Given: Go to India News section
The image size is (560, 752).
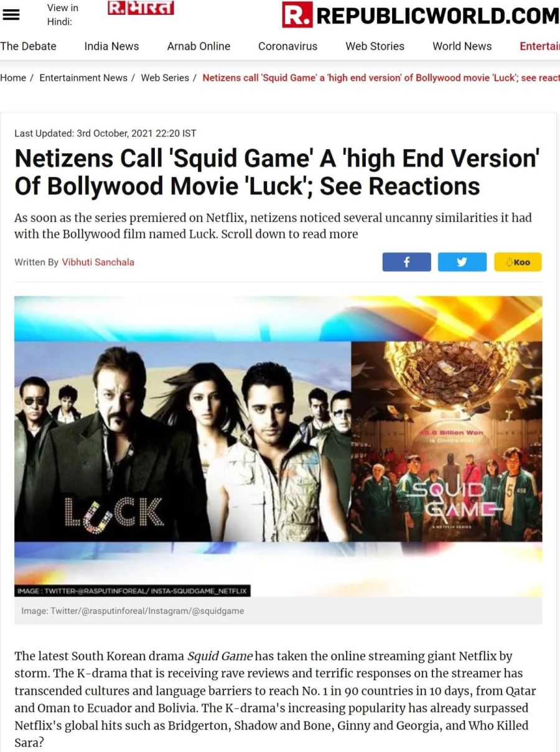Looking at the screenshot, I should click(x=112, y=46).
